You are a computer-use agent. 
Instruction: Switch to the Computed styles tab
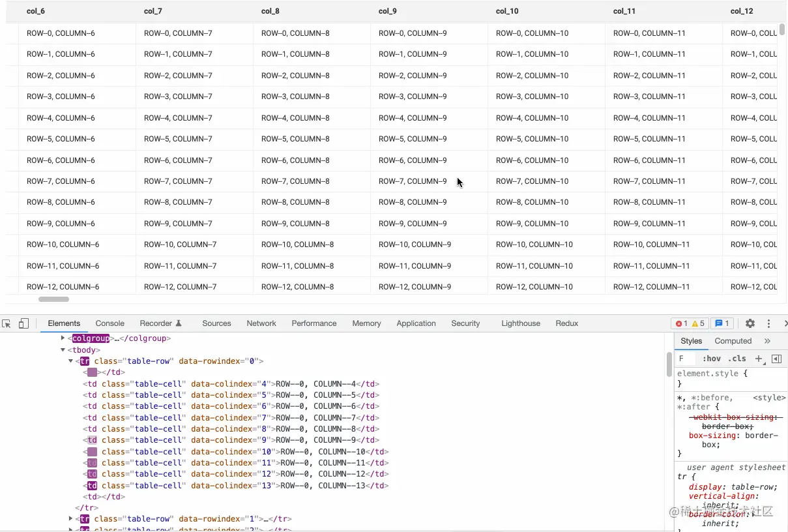click(x=733, y=340)
